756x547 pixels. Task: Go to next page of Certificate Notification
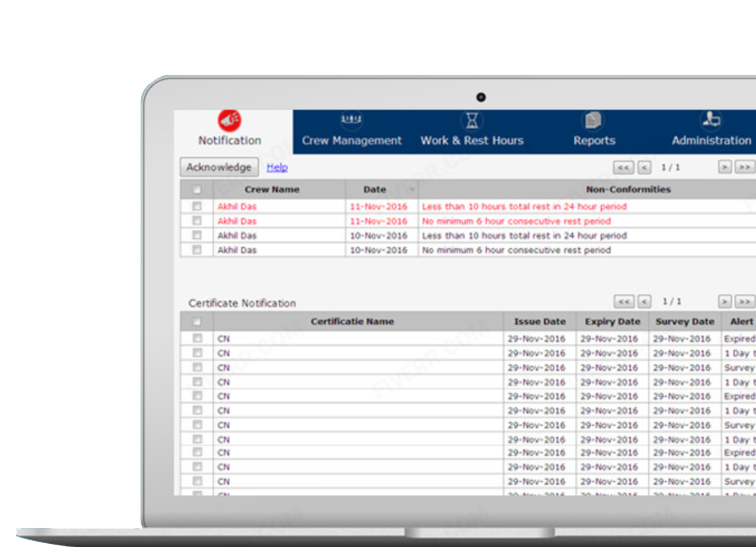[x=725, y=301]
